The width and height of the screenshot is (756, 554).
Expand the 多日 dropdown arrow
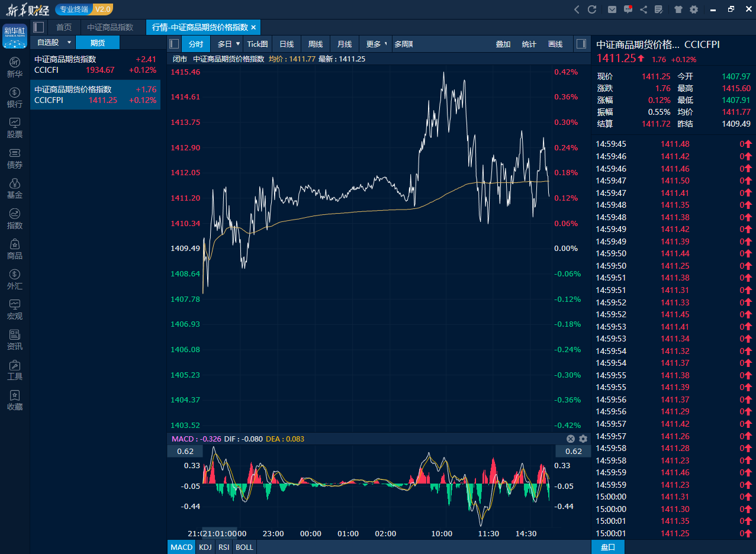click(x=238, y=44)
